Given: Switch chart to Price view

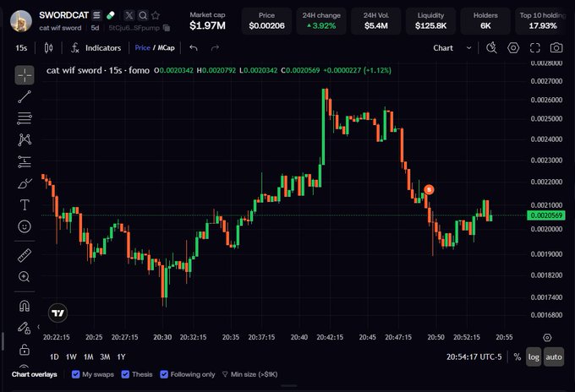Looking at the screenshot, I should coord(142,48).
